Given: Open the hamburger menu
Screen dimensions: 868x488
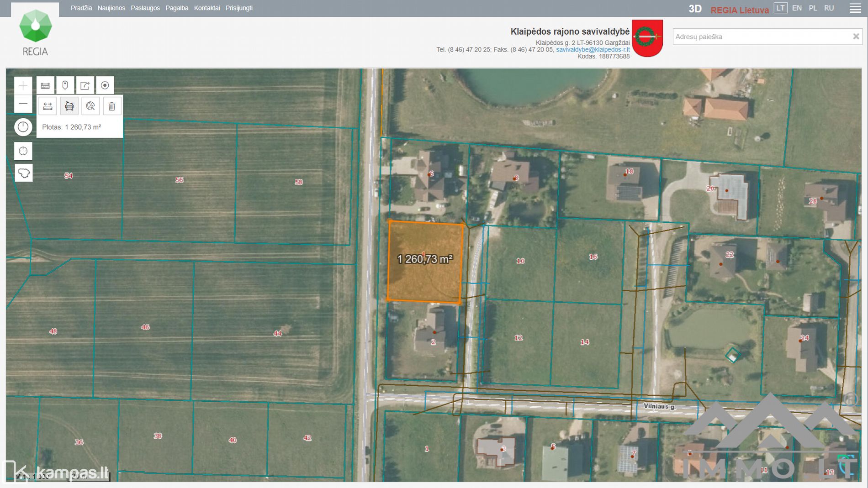Looking at the screenshot, I should point(855,8).
